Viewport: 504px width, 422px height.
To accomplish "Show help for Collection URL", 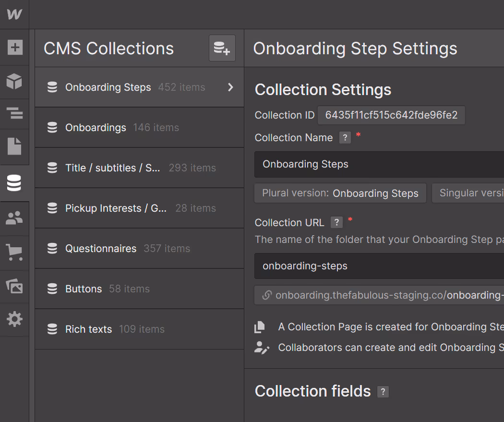I will click(x=336, y=222).
